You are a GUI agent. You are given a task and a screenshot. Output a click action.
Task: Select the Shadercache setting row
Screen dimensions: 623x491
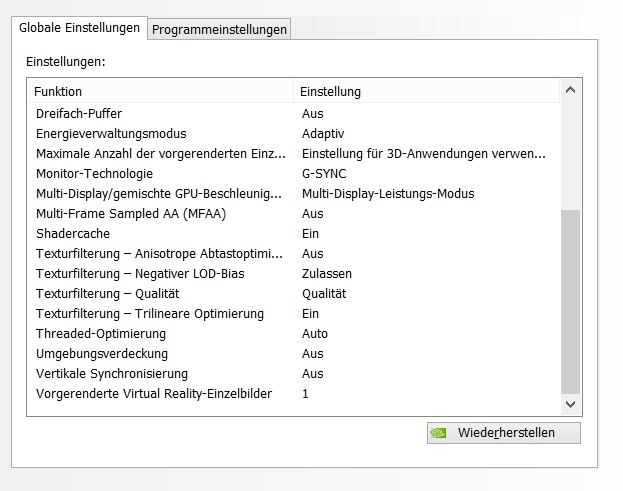[x=294, y=234]
